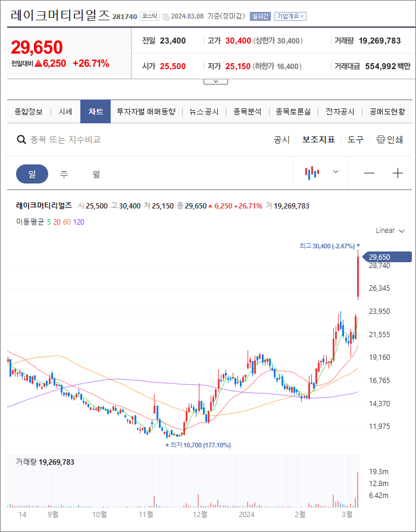The image size is (416, 532).
Task: Click the 최저 10,700 low label
Action: click(198, 445)
